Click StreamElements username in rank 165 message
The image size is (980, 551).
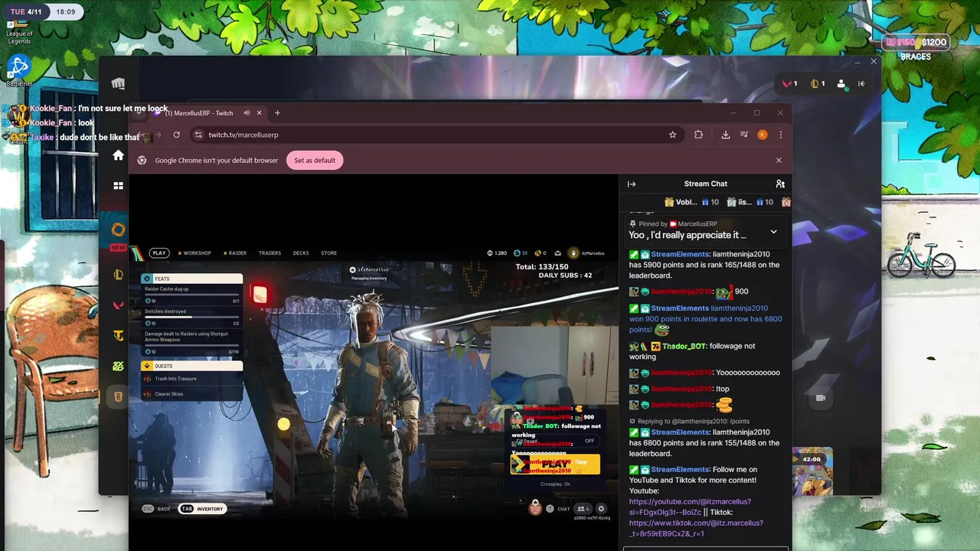click(680, 254)
